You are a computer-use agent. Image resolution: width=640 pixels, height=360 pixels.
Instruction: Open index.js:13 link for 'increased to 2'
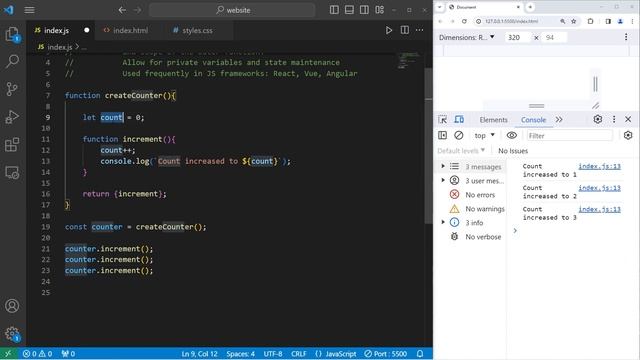[599, 188]
